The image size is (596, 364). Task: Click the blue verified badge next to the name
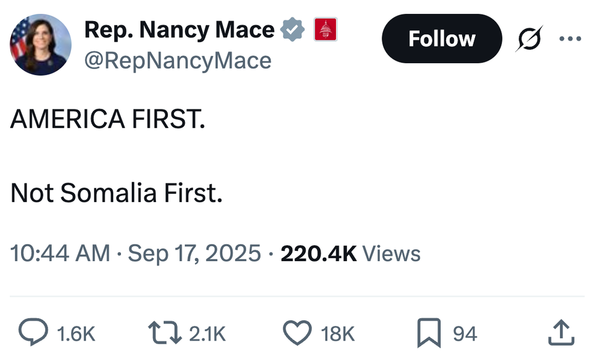click(x=293, y=28)
